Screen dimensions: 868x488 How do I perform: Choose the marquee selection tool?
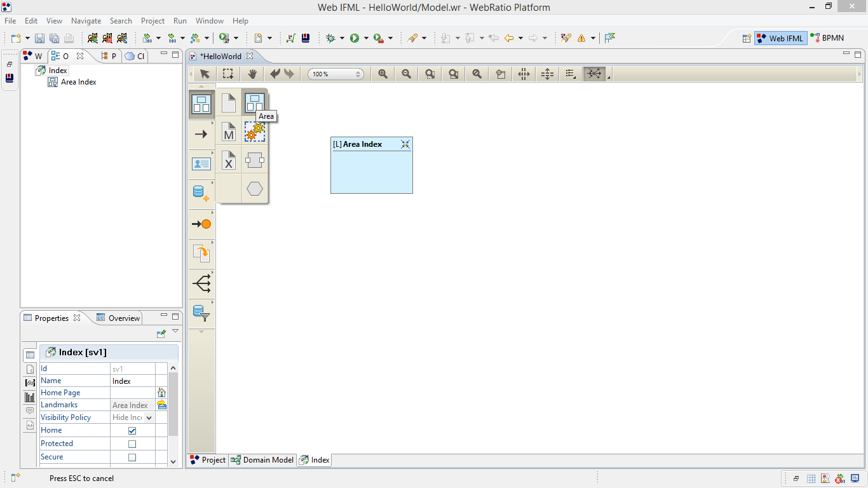click(227, 74)
